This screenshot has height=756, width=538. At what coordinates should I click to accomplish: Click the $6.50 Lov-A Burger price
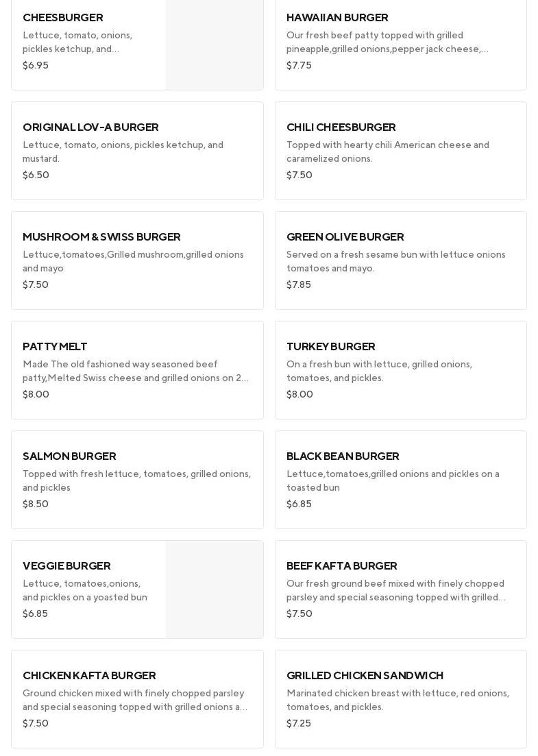click(36, 175)
